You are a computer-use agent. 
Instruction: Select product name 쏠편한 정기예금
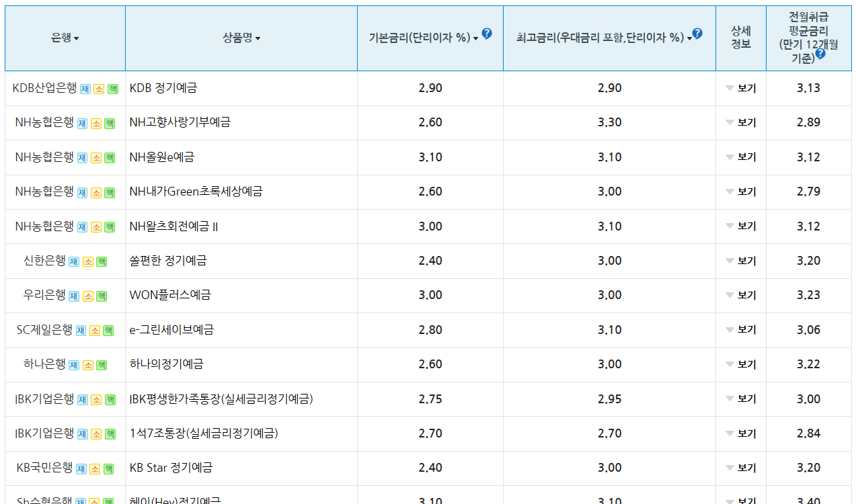pyautogui.click(x=168, y=261)
